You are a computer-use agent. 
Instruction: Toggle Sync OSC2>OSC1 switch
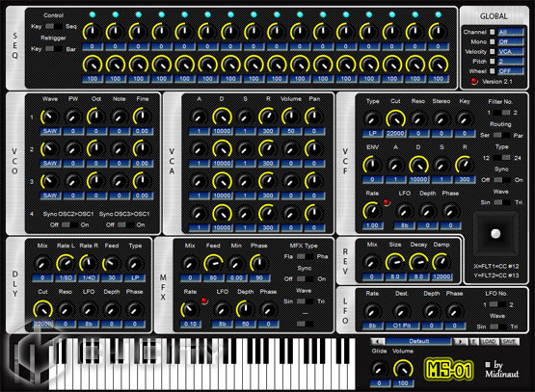pyautogui.click(x=69, y=225)
